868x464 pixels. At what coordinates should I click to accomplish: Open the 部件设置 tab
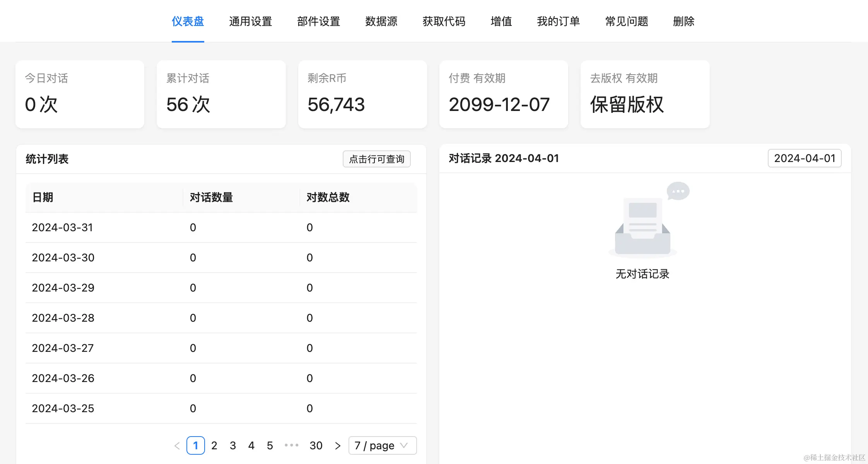[318, 21]
